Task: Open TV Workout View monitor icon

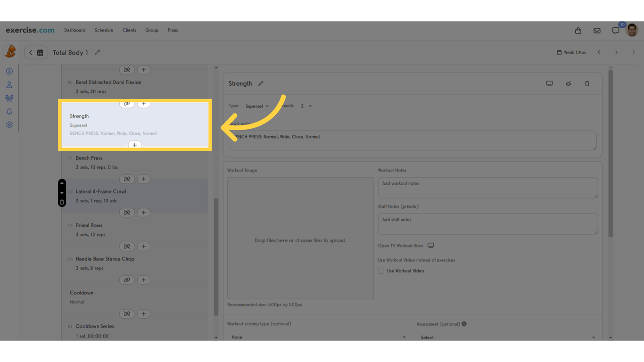Action: click(x=430, y=246)
